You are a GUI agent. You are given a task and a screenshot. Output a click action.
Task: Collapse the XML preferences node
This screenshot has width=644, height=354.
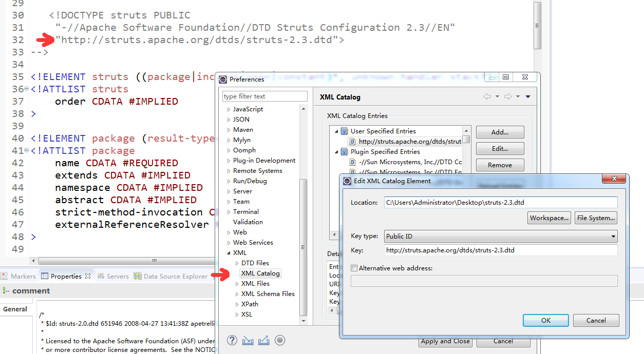pos(229,253)
